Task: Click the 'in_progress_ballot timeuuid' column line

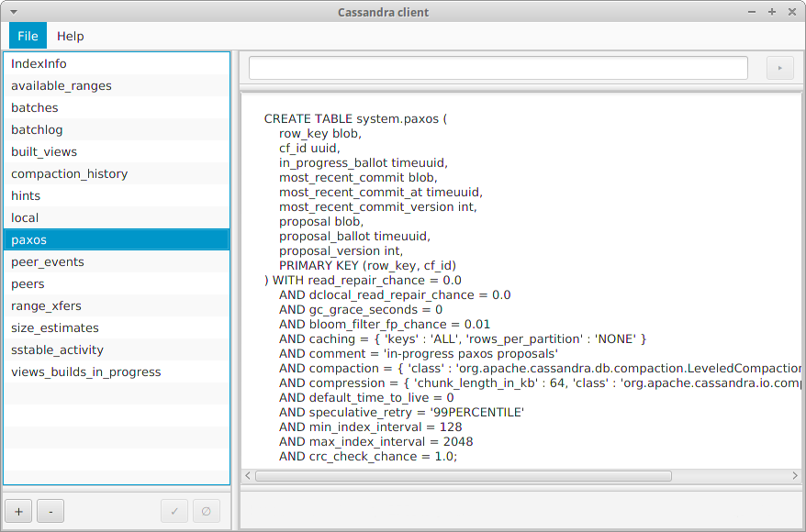Action: (x=364, y=163)
